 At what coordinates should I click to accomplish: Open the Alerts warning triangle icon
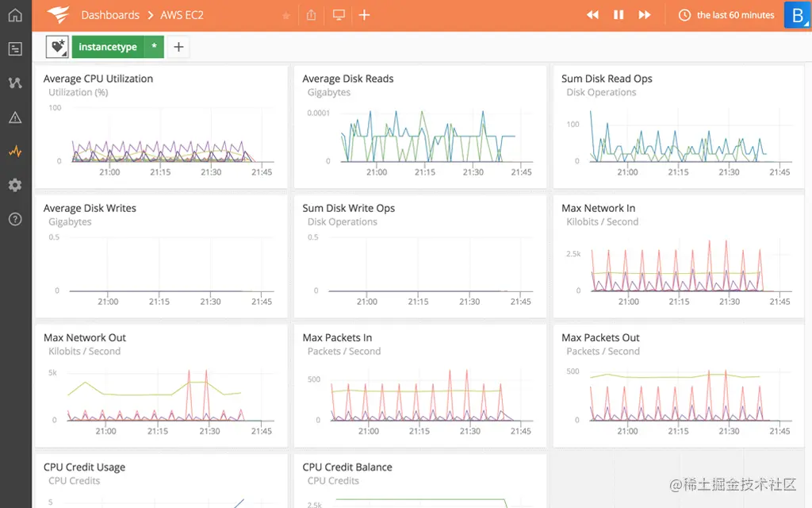pyautogui.click(x=14, y=117)
